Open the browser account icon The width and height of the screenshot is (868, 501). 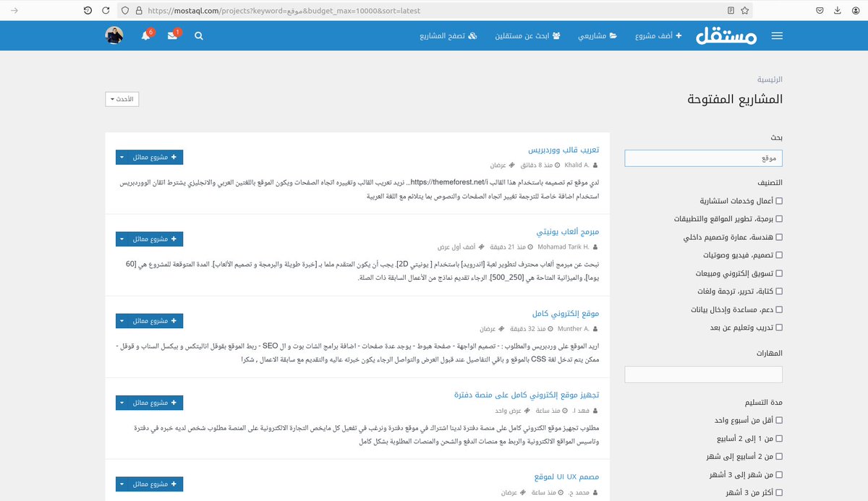pyautogui.click(x=854, y=11)
